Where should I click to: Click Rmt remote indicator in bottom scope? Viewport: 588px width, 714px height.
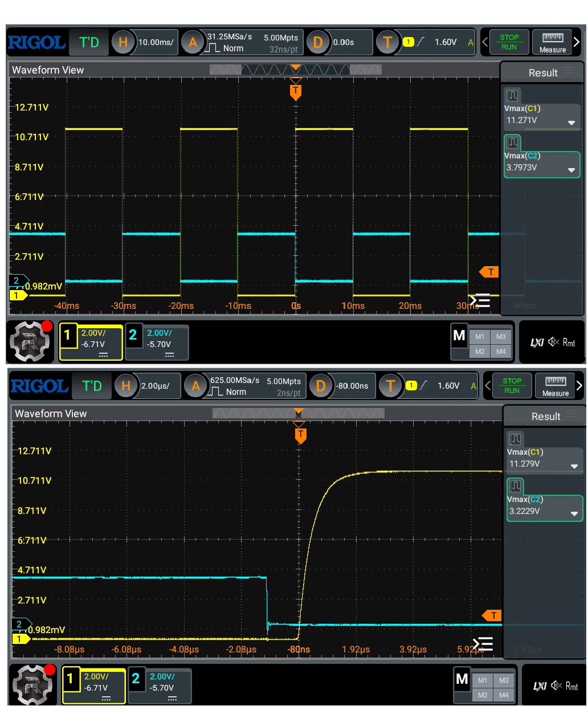click(571, 686)
